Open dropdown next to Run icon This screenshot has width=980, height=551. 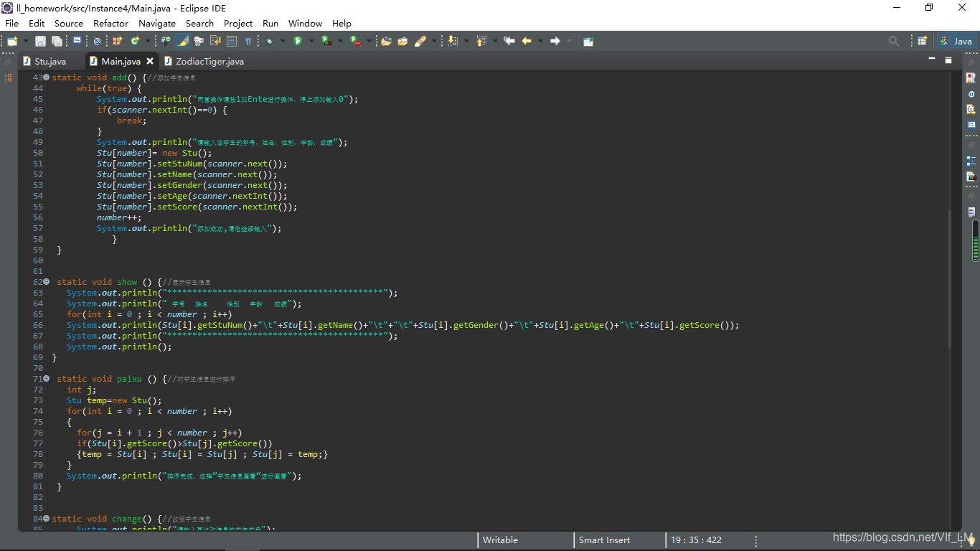[311, 41]
